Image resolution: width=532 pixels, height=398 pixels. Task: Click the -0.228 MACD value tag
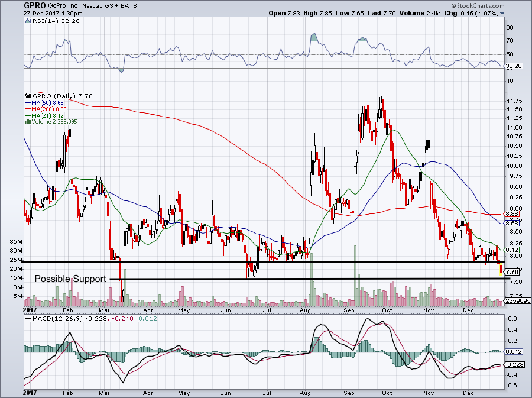515,365
